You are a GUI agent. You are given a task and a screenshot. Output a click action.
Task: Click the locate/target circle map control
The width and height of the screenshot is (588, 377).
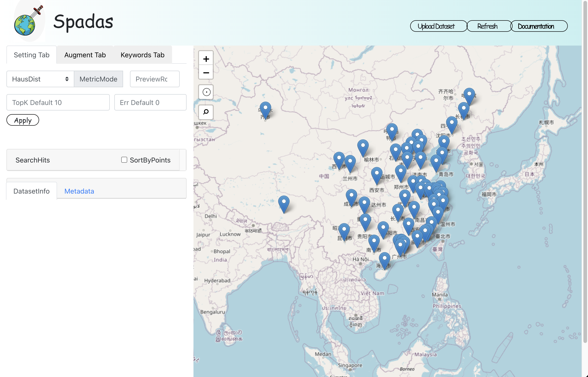[x=206, y=92]
